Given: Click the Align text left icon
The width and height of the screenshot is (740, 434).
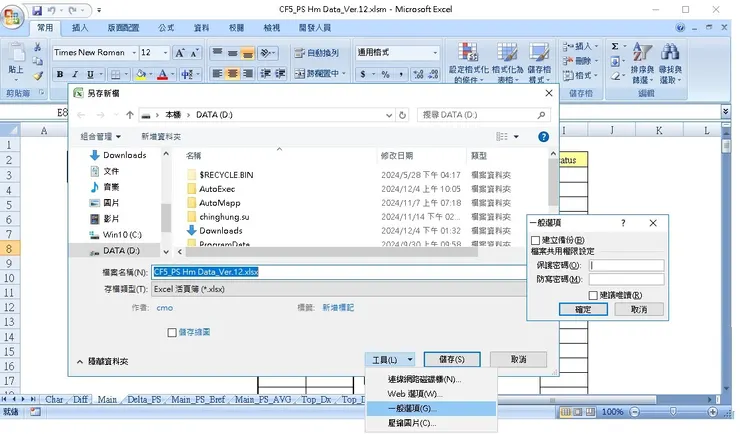Looking at the screenshot, I should click(217, 74).
